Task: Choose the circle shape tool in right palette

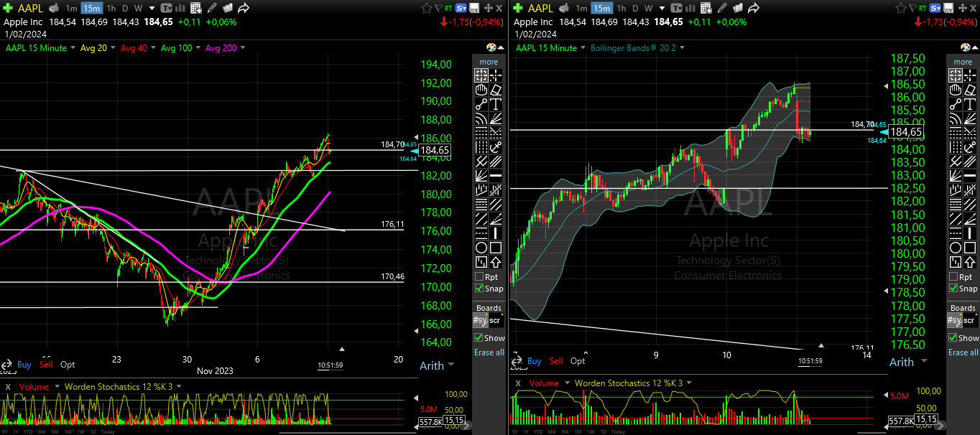Action: [x=956, y=248]
